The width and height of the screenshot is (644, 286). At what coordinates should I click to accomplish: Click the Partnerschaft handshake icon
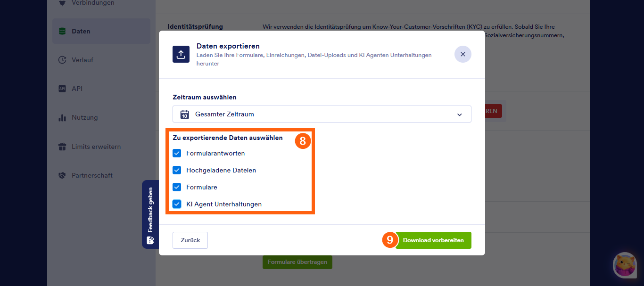(62, 175)
